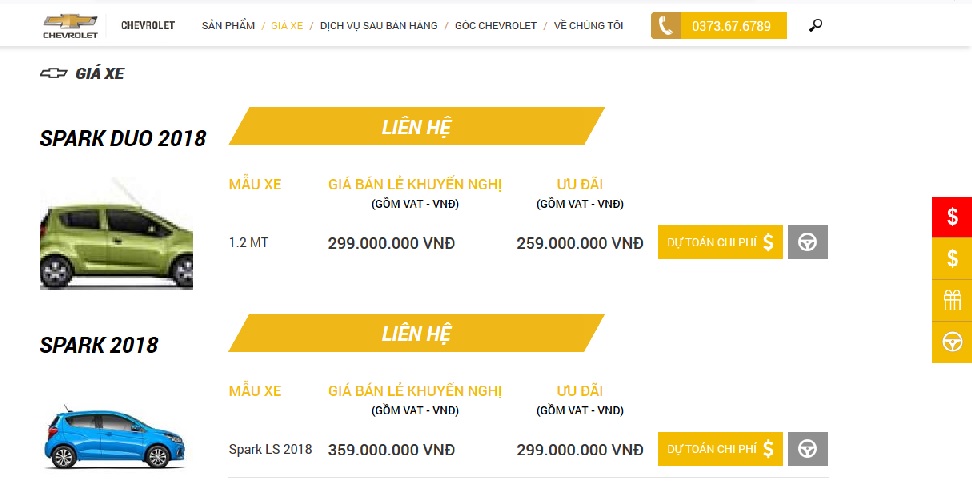This screenshot has width=972, height=488.
Task: Click the green Spark Duo car image
Action: tap(117, 234)
